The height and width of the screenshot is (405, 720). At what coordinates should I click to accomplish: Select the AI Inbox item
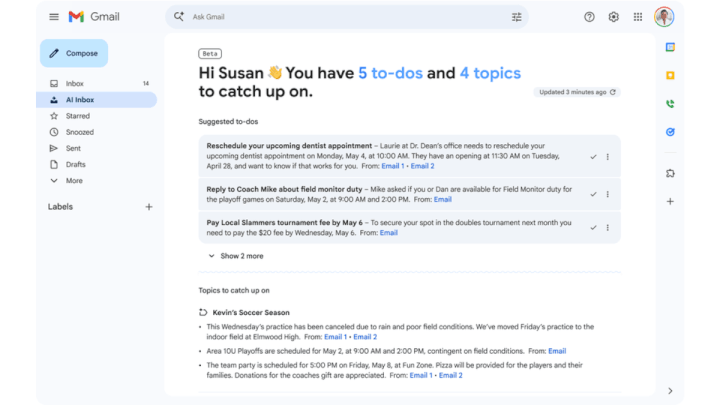tap(96, 100)
